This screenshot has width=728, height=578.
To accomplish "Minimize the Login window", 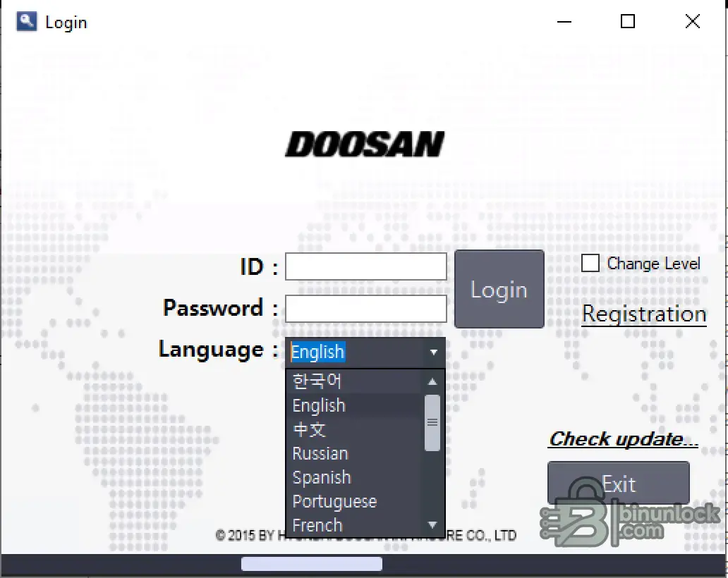I will click(564, 21).
